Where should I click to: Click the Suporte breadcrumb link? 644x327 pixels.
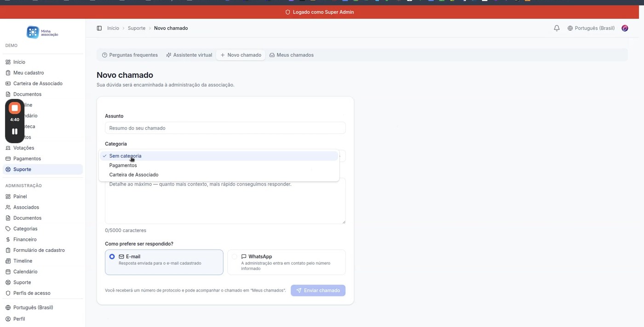[x=136, y=28]
